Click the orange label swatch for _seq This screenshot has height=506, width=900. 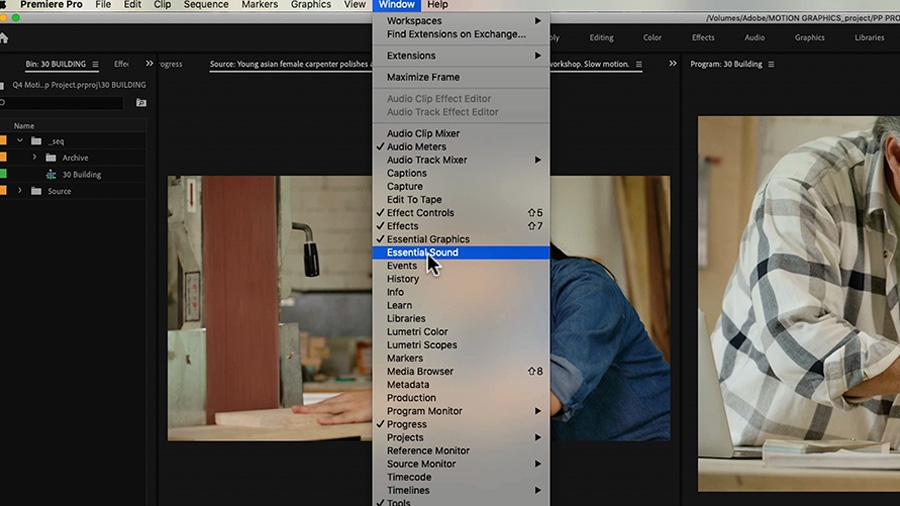(3, 141)
